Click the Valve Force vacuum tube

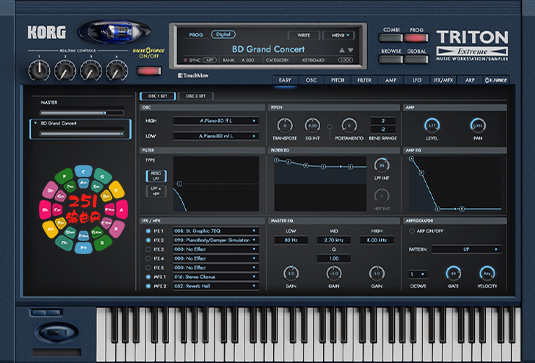pyautogui.click(x=114, y=32)
